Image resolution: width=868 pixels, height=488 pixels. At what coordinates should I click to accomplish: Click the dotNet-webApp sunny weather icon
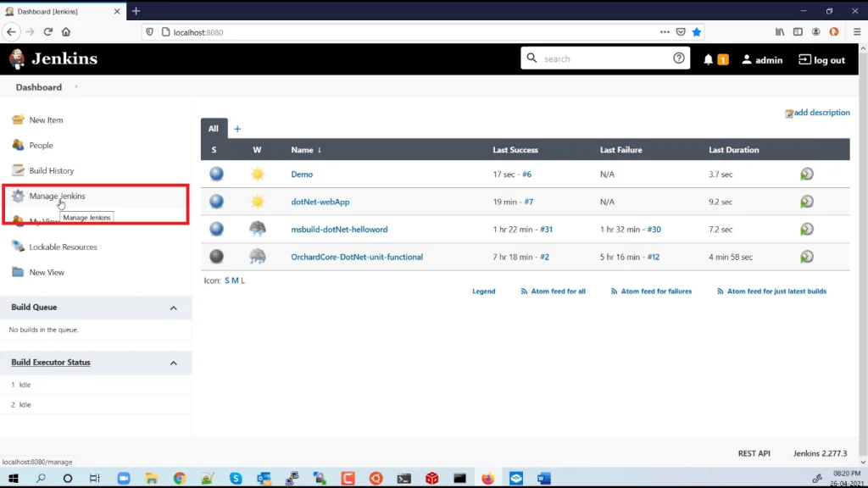coord(258,202)
